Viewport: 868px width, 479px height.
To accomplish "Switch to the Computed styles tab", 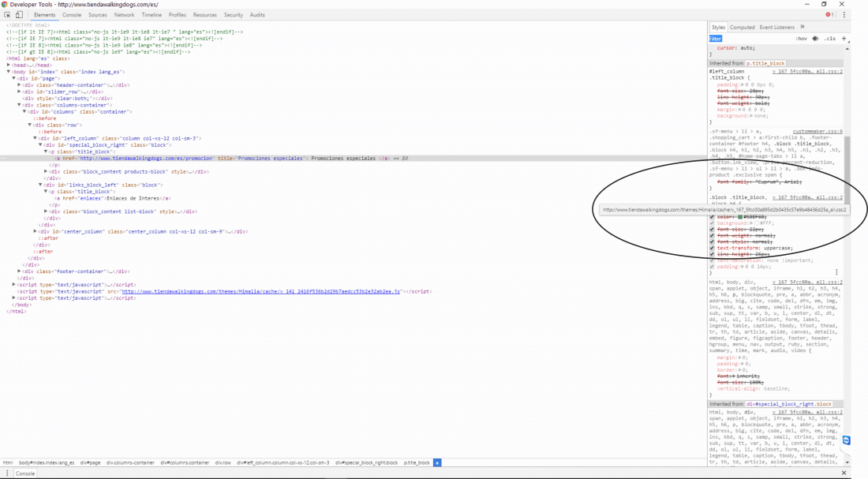I will point(742,27).
